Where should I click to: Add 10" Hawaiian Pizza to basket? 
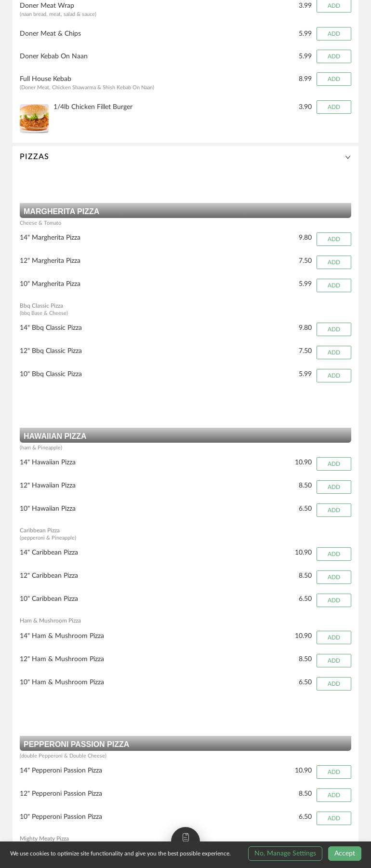(333, 510)
